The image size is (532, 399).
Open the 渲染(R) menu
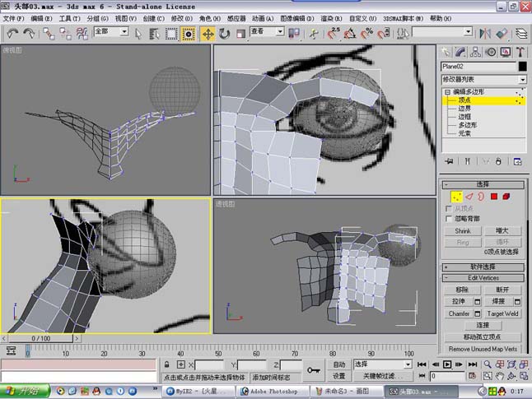332,18
